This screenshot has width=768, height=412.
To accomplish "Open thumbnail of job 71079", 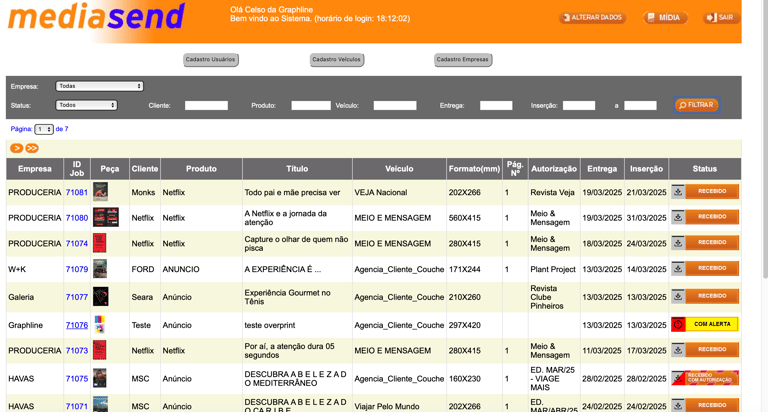I will [100, 269].
